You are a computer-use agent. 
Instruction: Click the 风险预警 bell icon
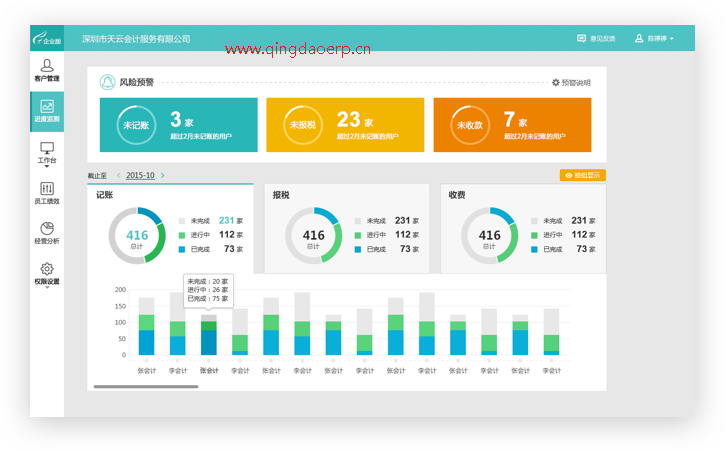(107, 83)
